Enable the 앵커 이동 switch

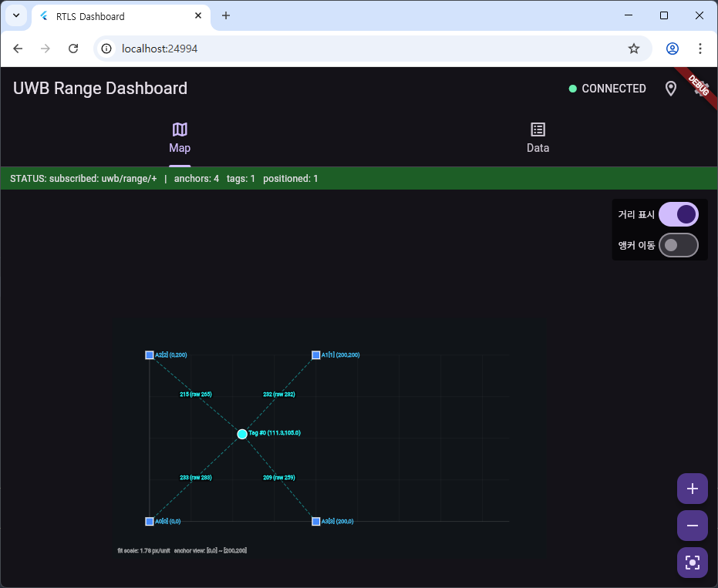click(x=678, y=245)
